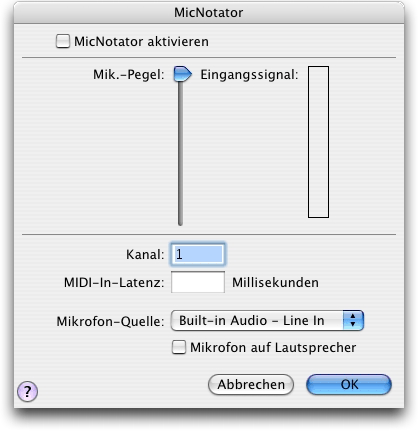
Task: Click the Abbrechen button
Action: (x=251, y=384)
